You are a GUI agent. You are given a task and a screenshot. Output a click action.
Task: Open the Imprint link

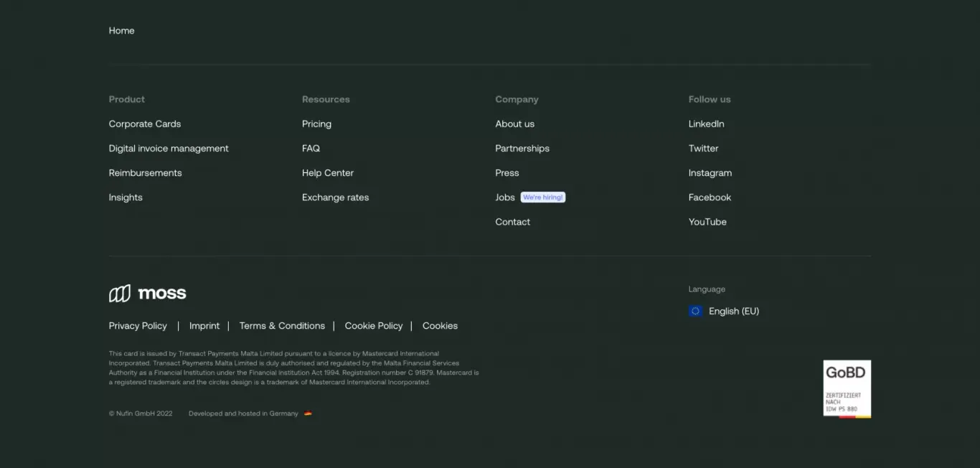coord(204,326)
